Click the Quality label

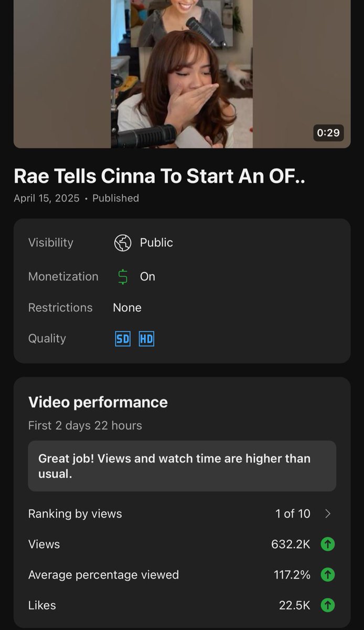coord(47,339)
